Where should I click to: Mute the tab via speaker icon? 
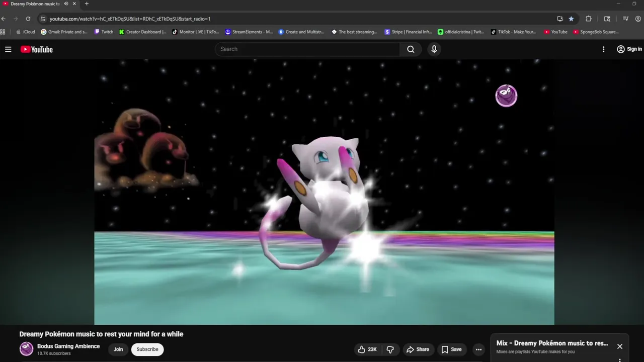click(x=66, y=4)
